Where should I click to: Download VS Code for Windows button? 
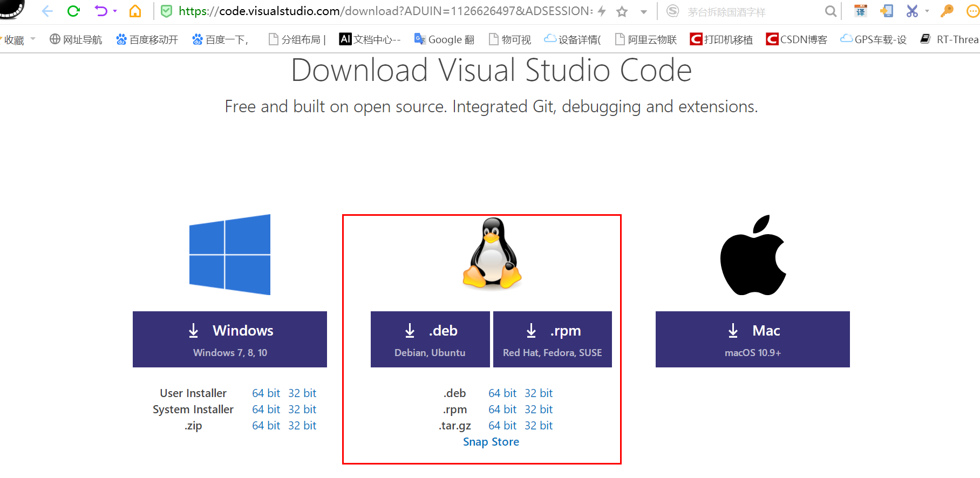click(230, 339)
